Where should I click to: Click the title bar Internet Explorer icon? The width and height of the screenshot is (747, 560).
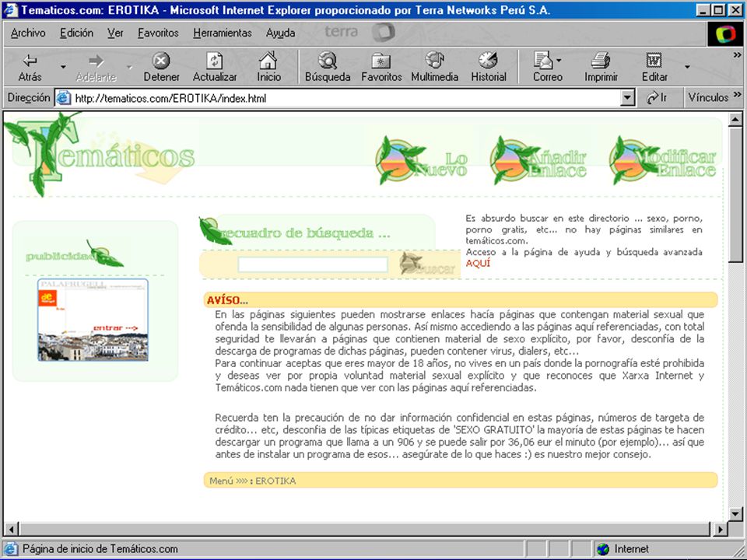pos(10,9)
